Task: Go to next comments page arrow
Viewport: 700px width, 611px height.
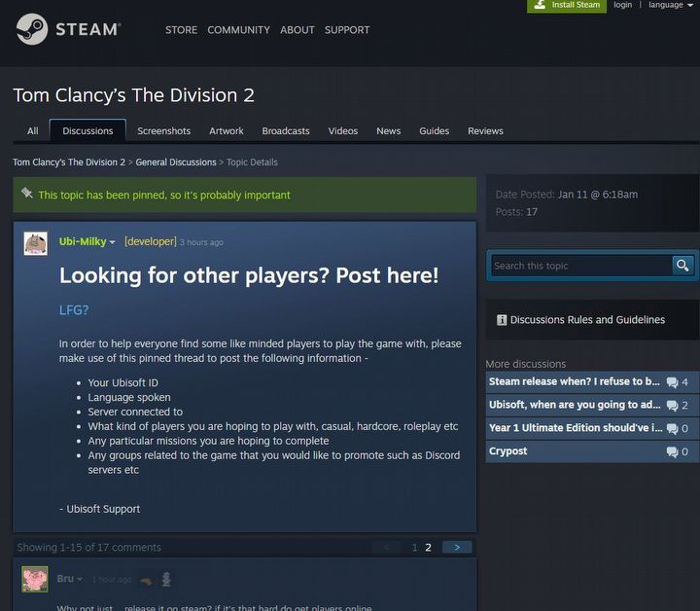Action: point(457,547)
